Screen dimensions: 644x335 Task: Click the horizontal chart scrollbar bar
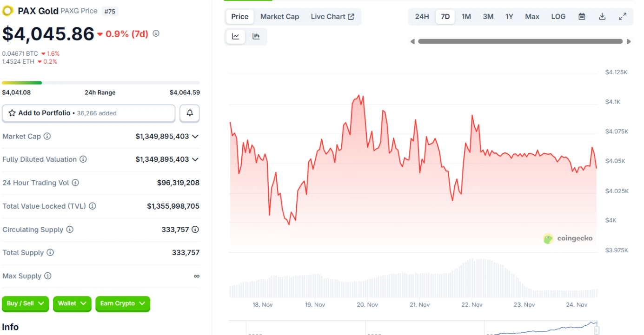[x=520, y=41]
